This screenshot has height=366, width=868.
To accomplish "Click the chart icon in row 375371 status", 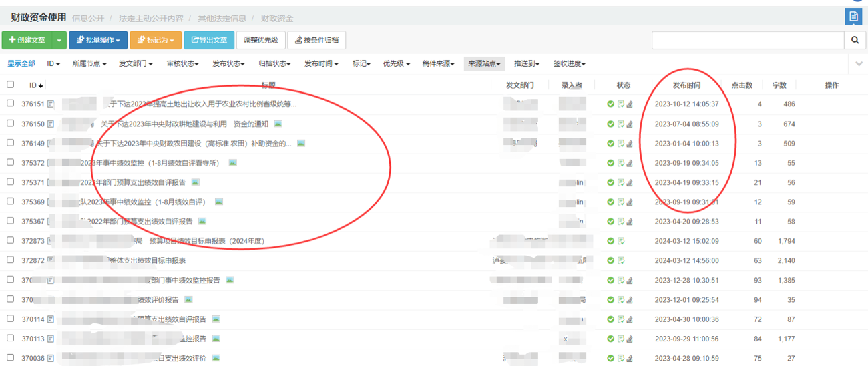I will click(630, 182).
